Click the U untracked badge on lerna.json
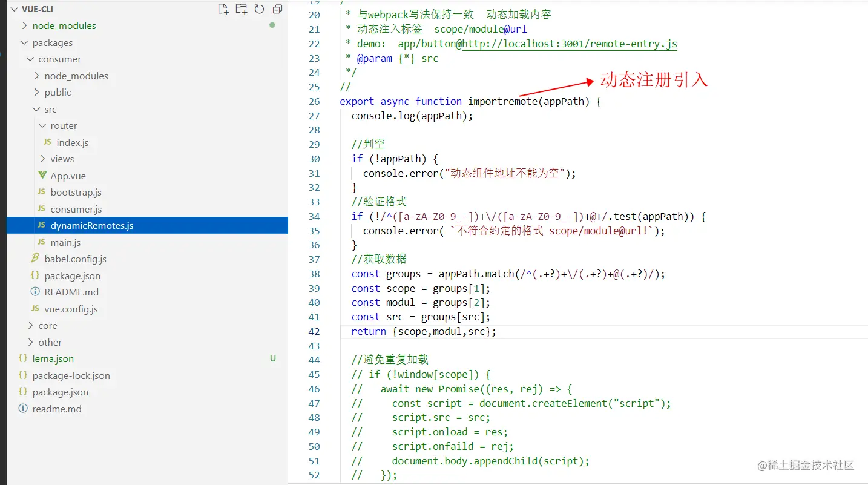This screenshot has width=868, height=485. [273, 358]
